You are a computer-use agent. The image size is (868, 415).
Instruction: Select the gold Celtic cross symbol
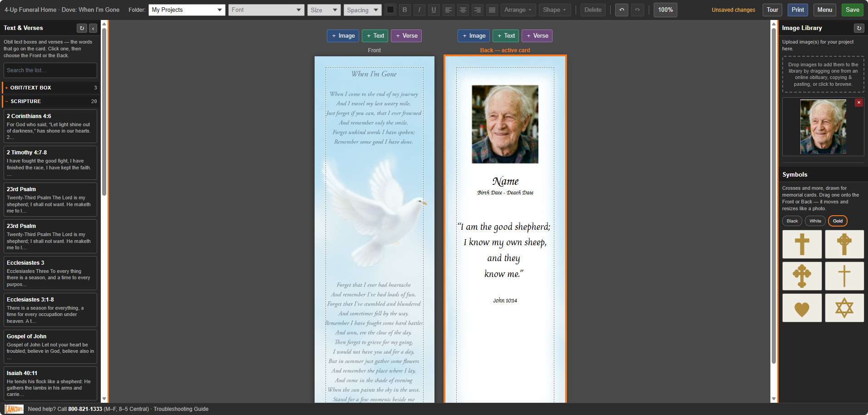(x=844, y=244)
